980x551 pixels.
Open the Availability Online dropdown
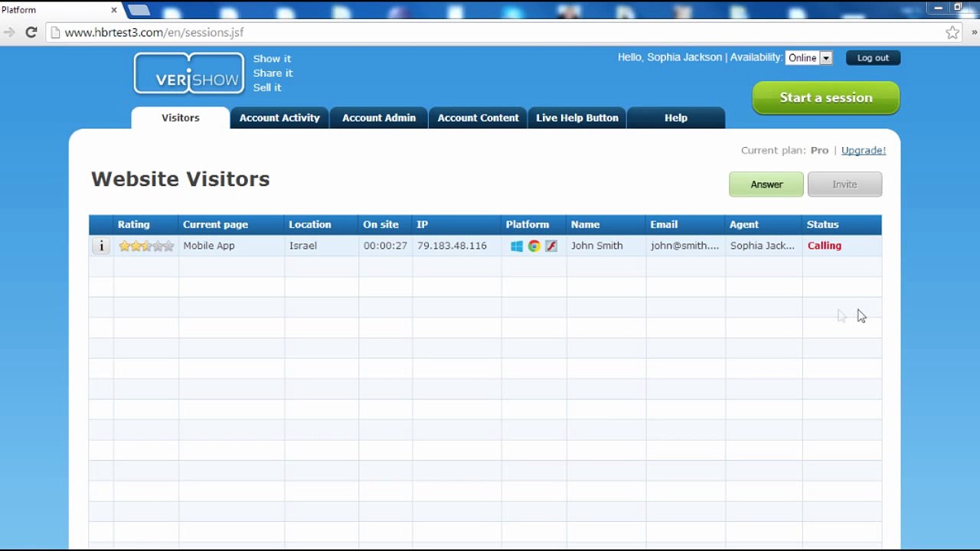[808, 58]
